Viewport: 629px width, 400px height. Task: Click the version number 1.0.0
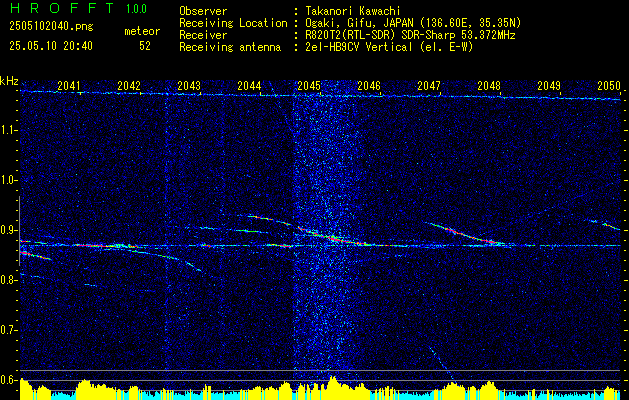(136, 9)
